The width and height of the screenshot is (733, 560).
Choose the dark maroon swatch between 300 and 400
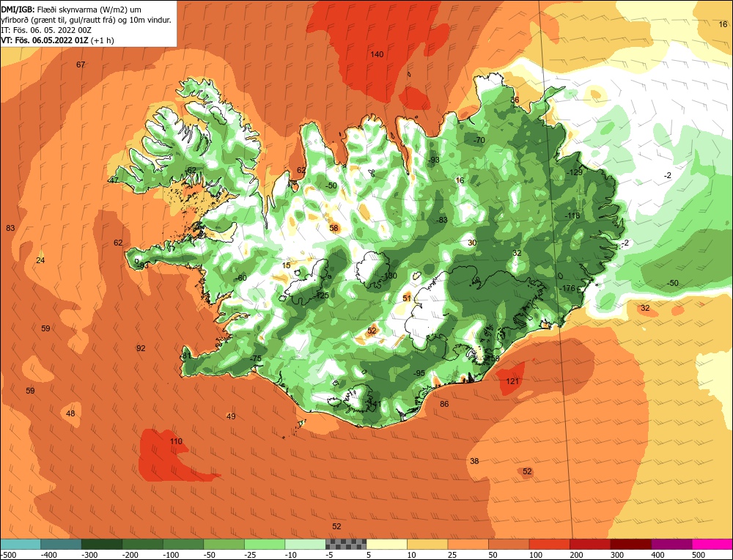(x=630, y=544)
